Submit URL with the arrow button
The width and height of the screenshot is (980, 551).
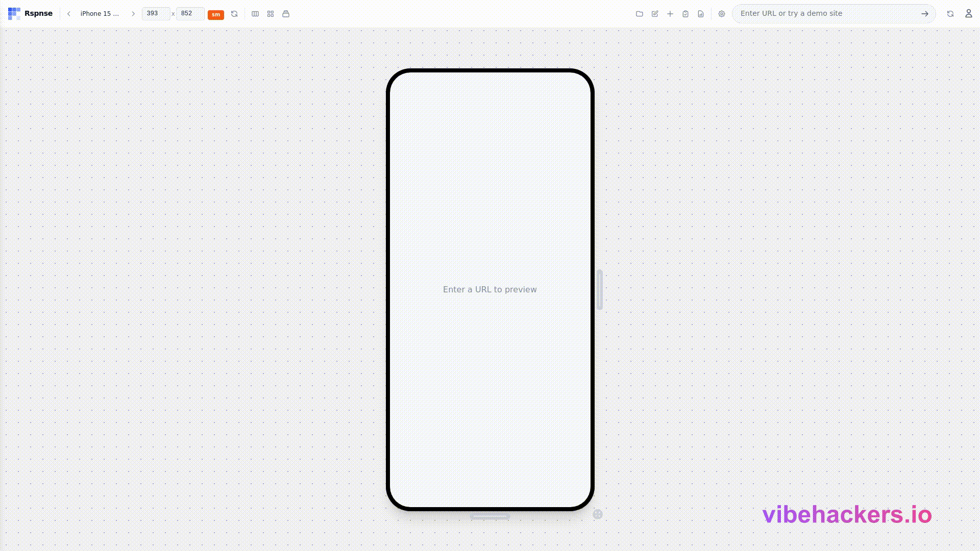[x=924, y=14]
